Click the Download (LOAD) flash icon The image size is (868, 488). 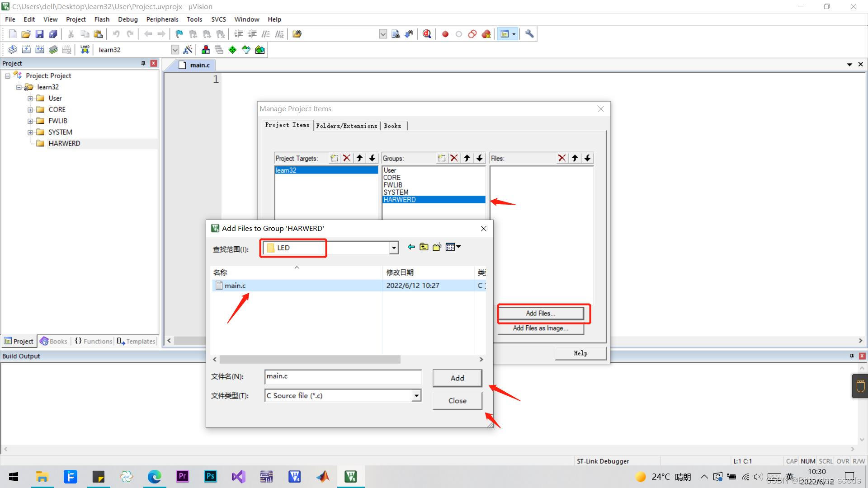85,50
